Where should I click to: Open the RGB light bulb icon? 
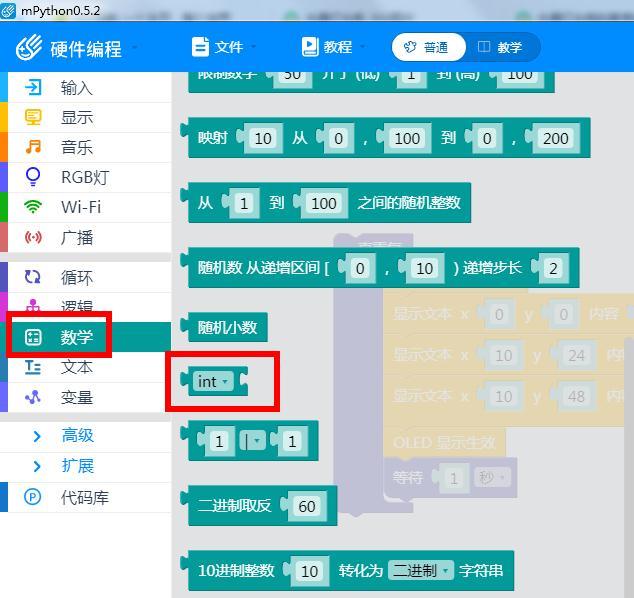(x=34, y=178)
